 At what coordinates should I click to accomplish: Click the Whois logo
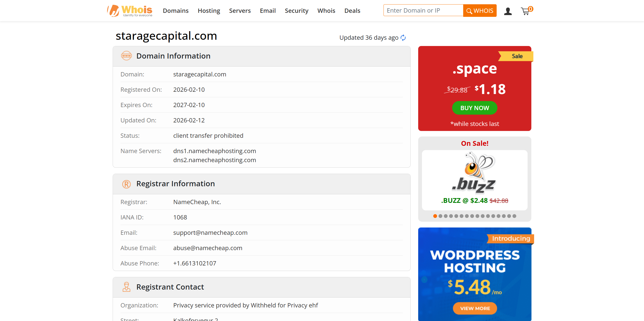point(130,11)
